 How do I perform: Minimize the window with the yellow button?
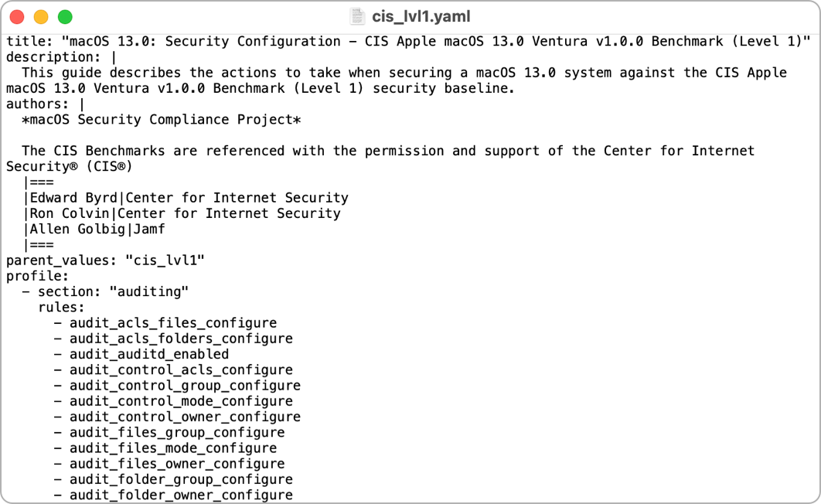[41, 16]
